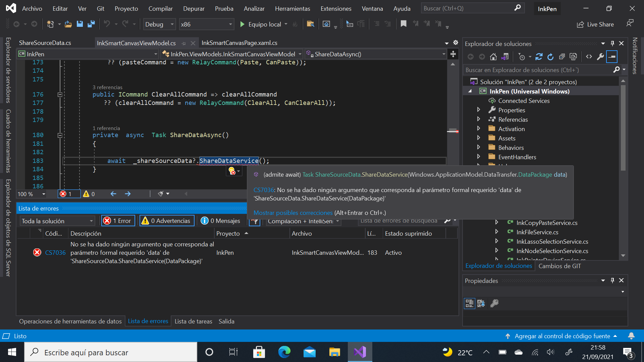Open the quick actions light bulb
This screenshot has width=644, height=362.
coord(231,171)
